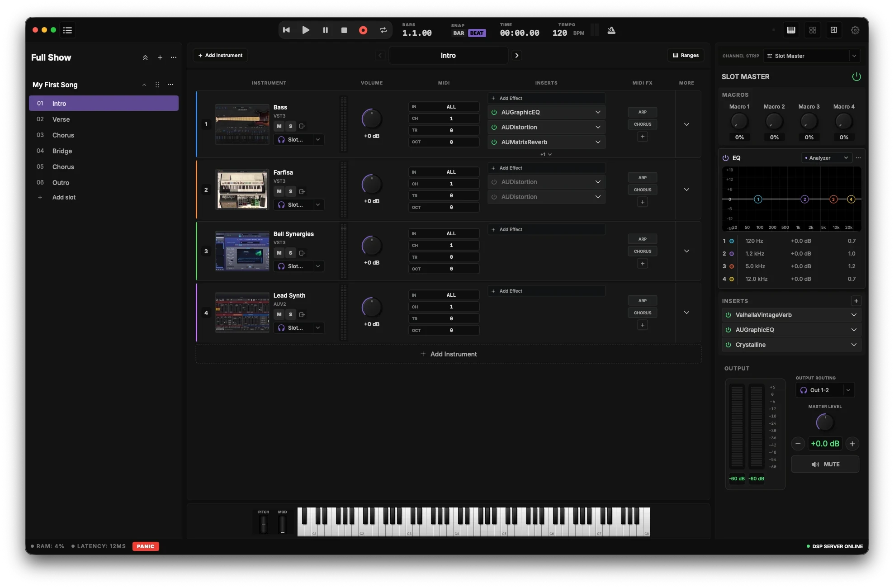Open the Out 1-2 output routing dropdown
This screenshot has width=894, height=588.
(x=825, y=390)
